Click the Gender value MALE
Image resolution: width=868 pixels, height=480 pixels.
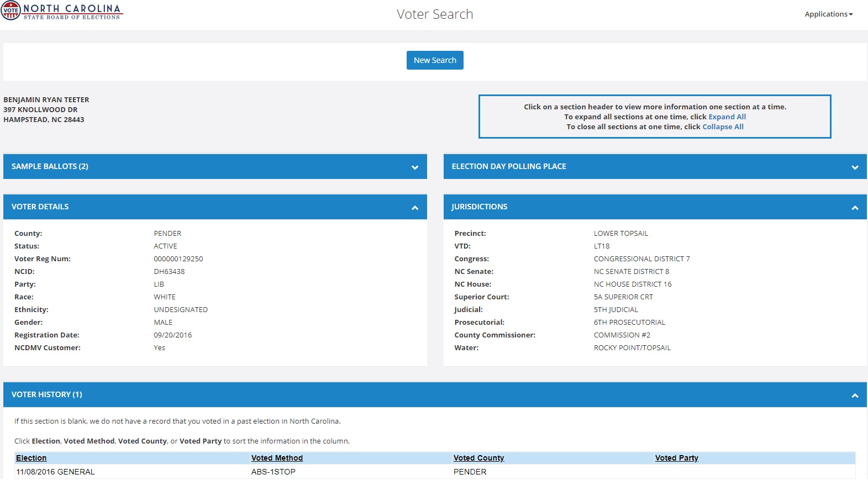[163, 323]
